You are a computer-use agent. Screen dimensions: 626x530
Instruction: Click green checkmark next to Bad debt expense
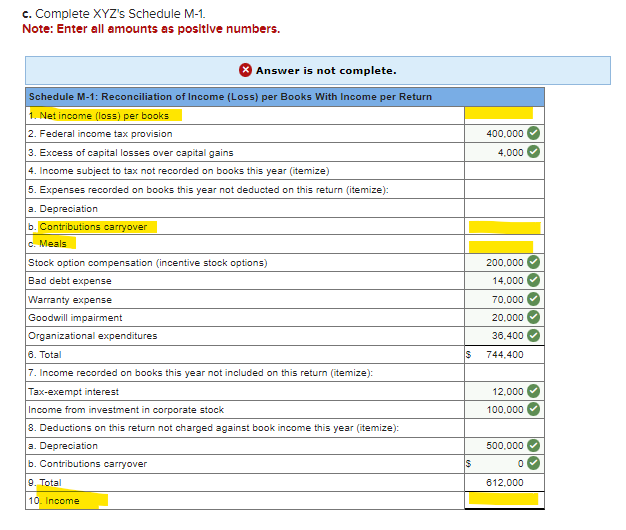(x=533, y=280)
